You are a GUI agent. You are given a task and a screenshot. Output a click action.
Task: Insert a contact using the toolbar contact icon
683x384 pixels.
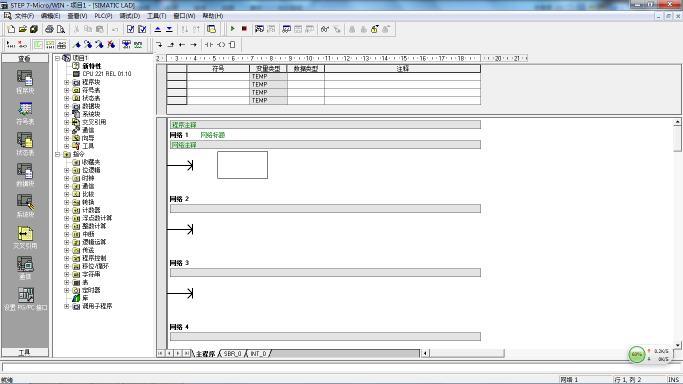point(209,45)
